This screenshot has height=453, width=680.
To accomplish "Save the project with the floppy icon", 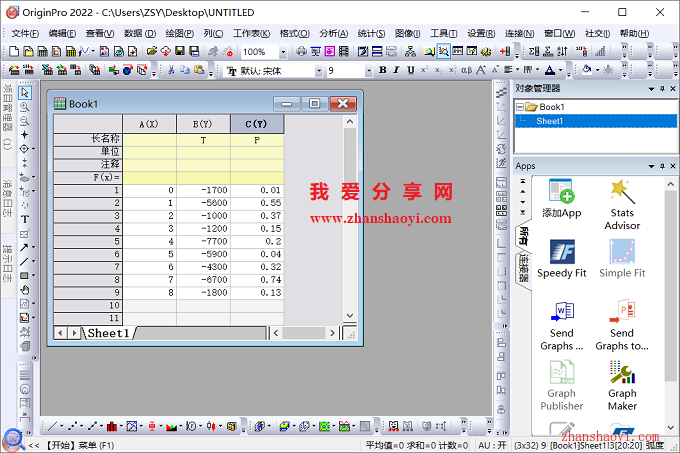I will pos(180,52).
